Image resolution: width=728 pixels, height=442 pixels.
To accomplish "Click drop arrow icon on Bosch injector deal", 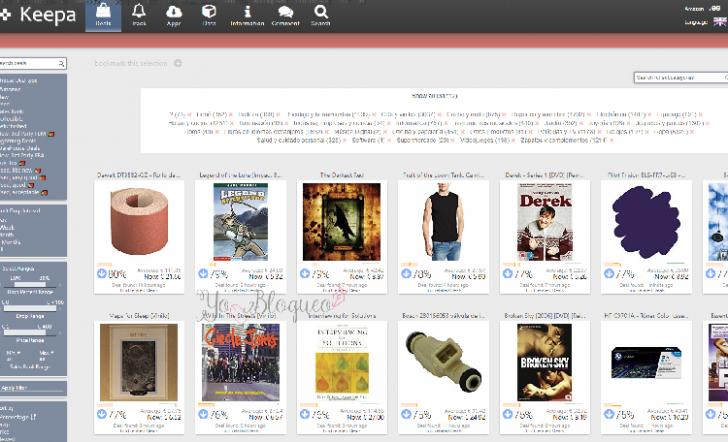I will (x=406, y=414).
